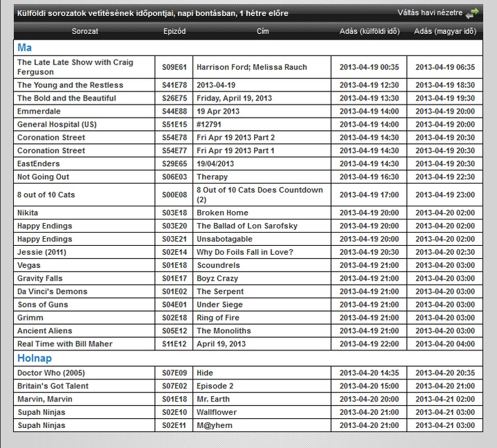Viewport: 497px width, 448px height.
Task: Open 'The Late Late Show with Craig Ferguson'
Action: pos(75,67)
